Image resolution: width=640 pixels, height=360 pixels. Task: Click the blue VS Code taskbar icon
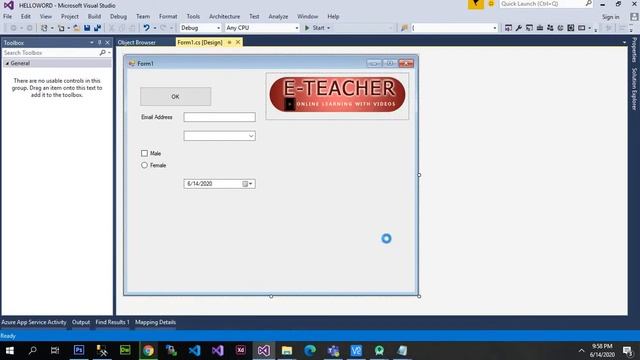pyautogui.click(x=194, y=350)
